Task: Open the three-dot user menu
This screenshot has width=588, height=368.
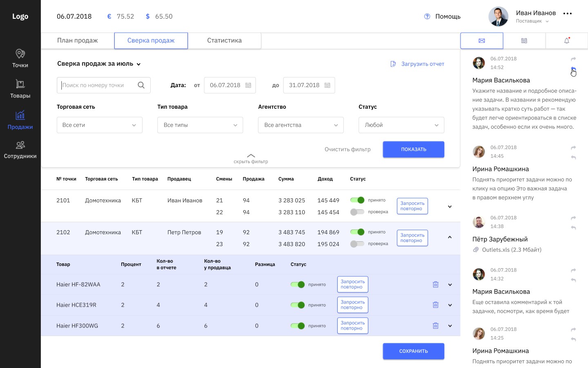Action: coord(568,13)
